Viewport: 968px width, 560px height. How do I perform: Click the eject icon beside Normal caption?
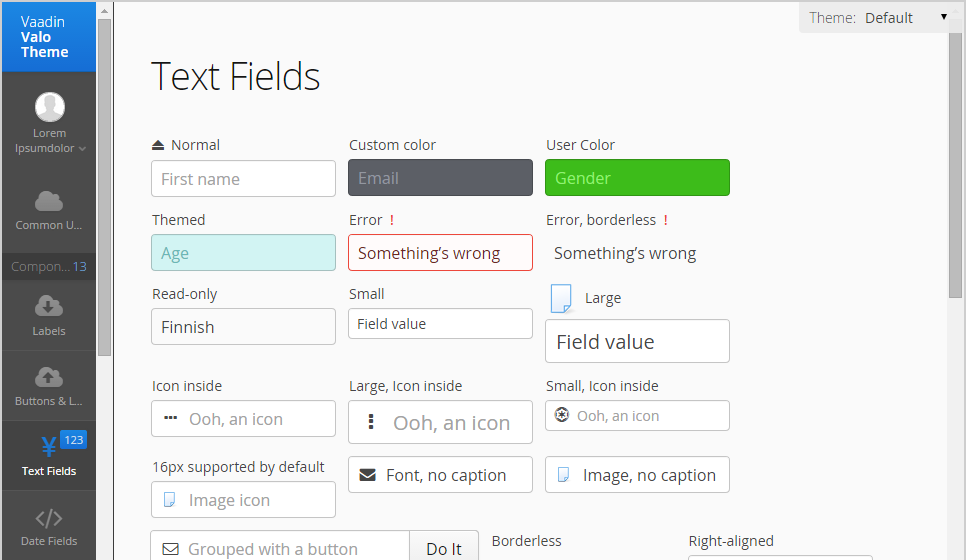point(158,145)
